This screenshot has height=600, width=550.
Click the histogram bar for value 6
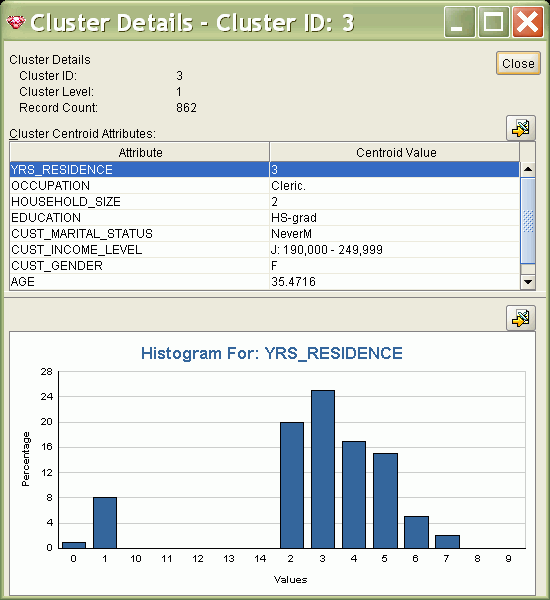click(416, 532)
